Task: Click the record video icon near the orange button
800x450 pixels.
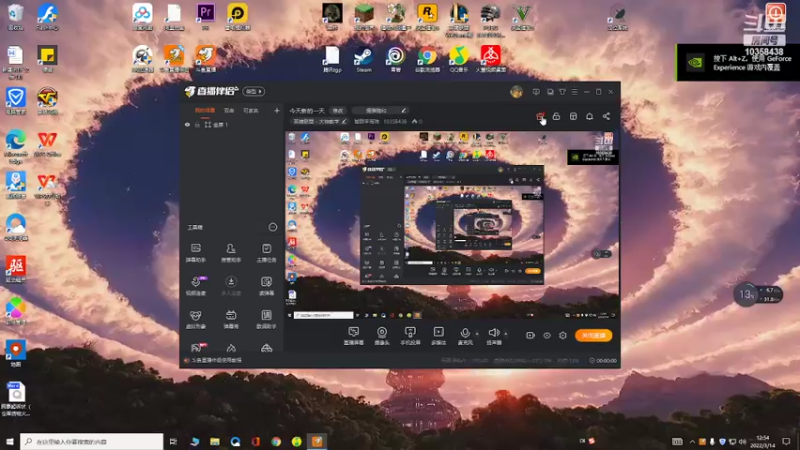Action: 530,335
